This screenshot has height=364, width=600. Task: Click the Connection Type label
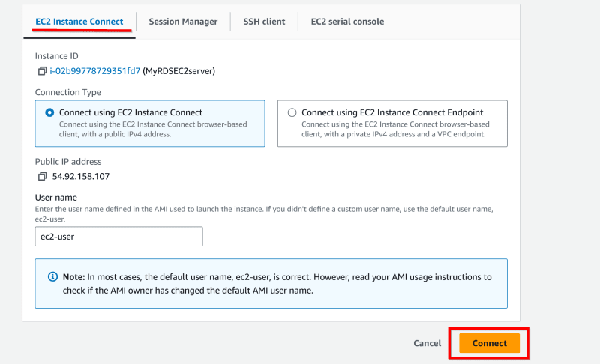click(68, 92)
